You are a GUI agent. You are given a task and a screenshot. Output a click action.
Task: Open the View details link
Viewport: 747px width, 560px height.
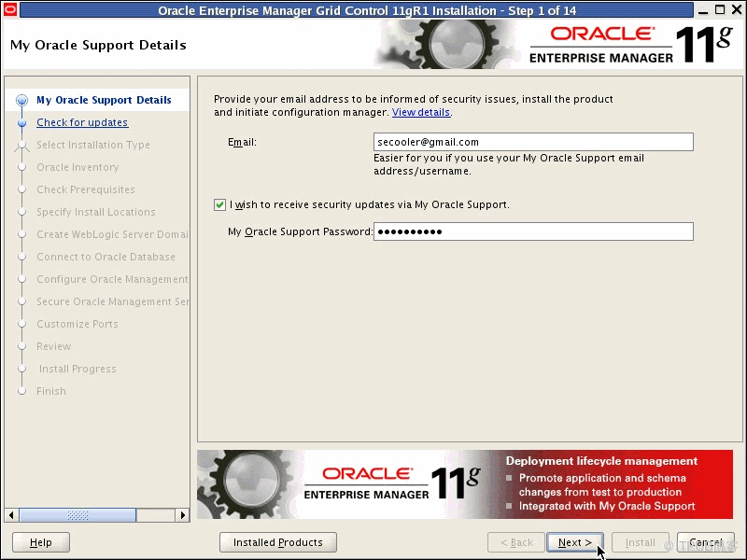(421, 112)
